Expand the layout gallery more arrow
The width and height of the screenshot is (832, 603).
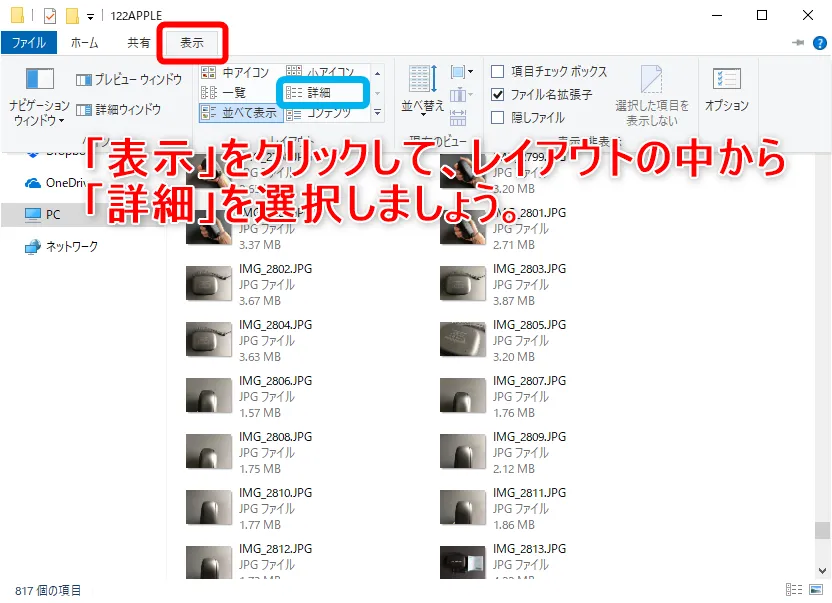click(377, 113)
